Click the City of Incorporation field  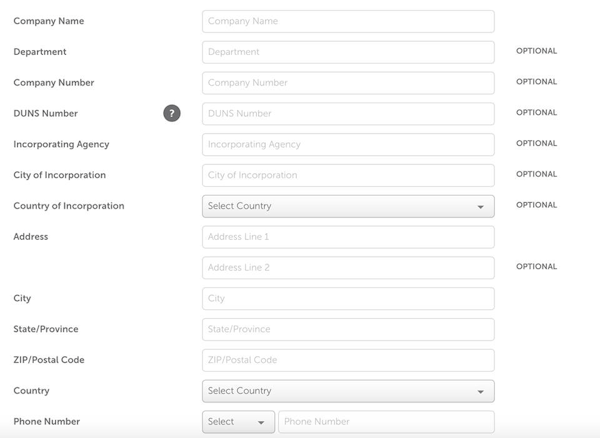[348, 176]
